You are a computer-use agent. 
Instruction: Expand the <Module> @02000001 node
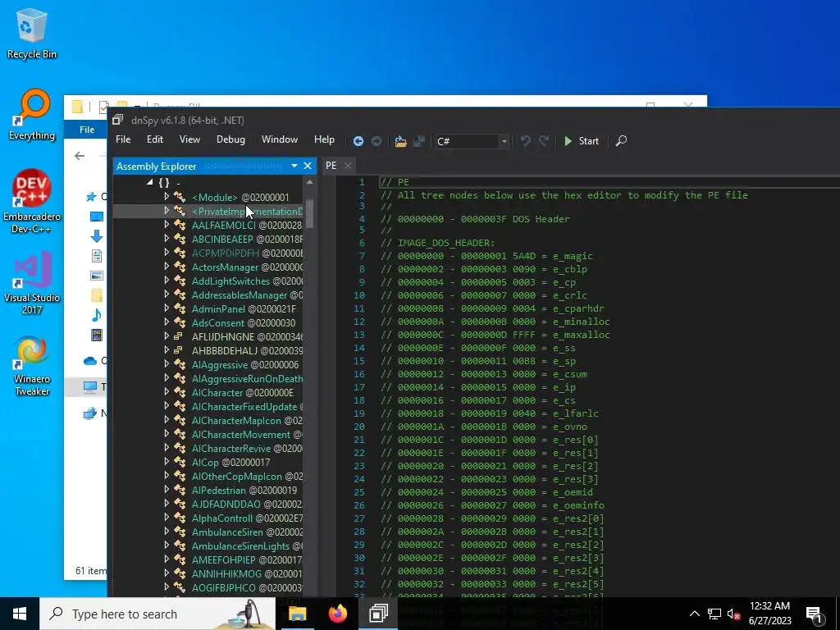(167, 197)
